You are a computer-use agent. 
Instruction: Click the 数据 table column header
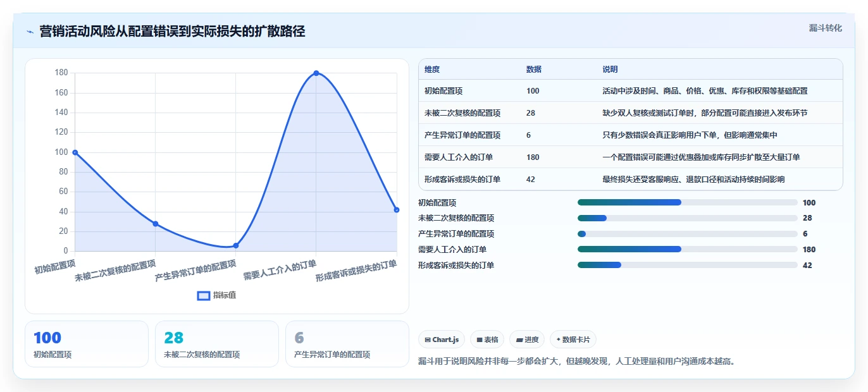click(x=533, y=70)
